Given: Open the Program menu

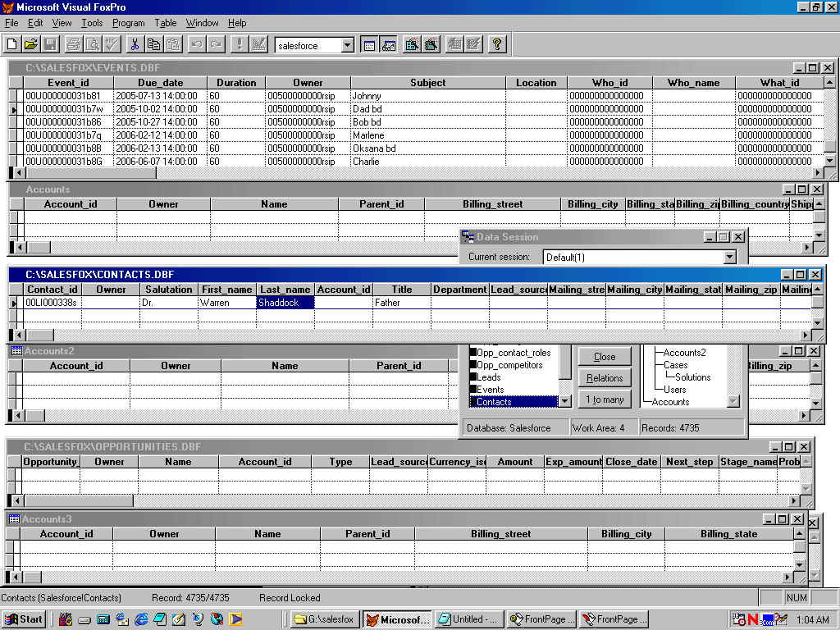Looking at the screenshot, I should click(129, 23).
